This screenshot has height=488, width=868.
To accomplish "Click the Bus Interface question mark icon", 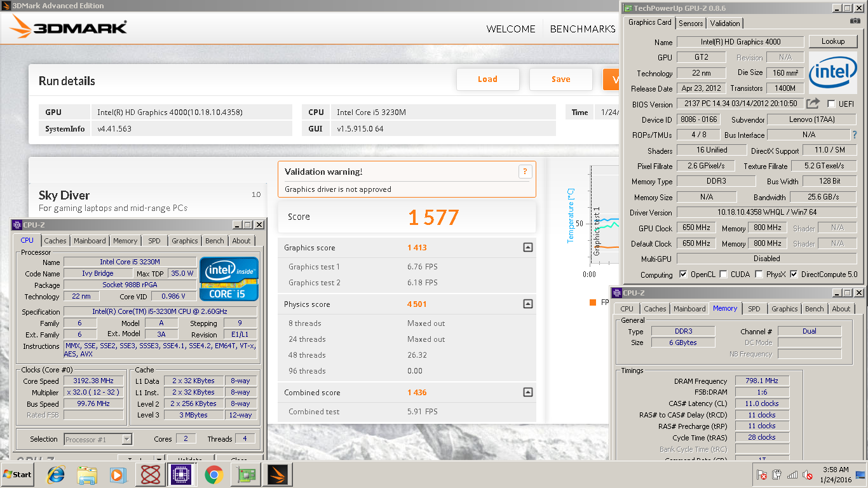I will (x=855, y=135).
